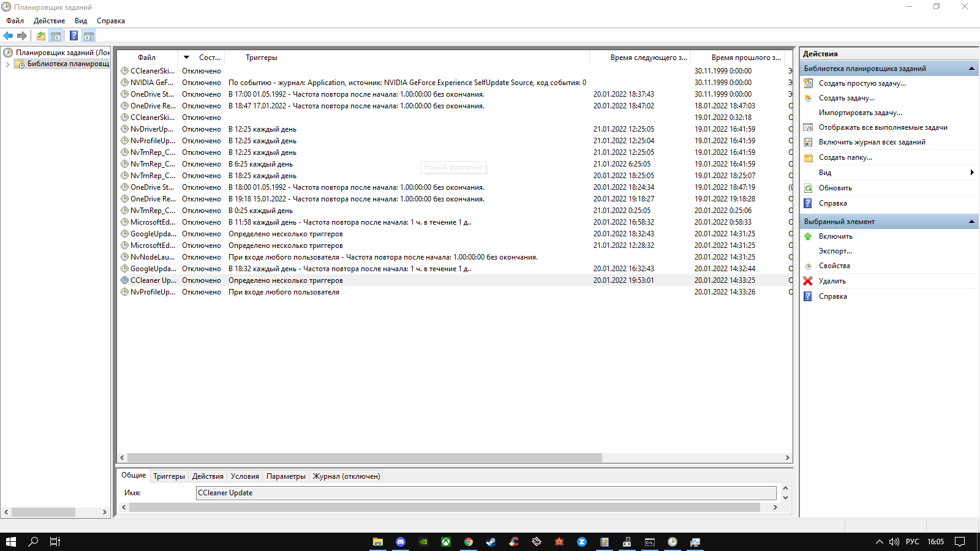Click Создать папку... folder icon
The image size is (980, 551).
tap(808, 157)
